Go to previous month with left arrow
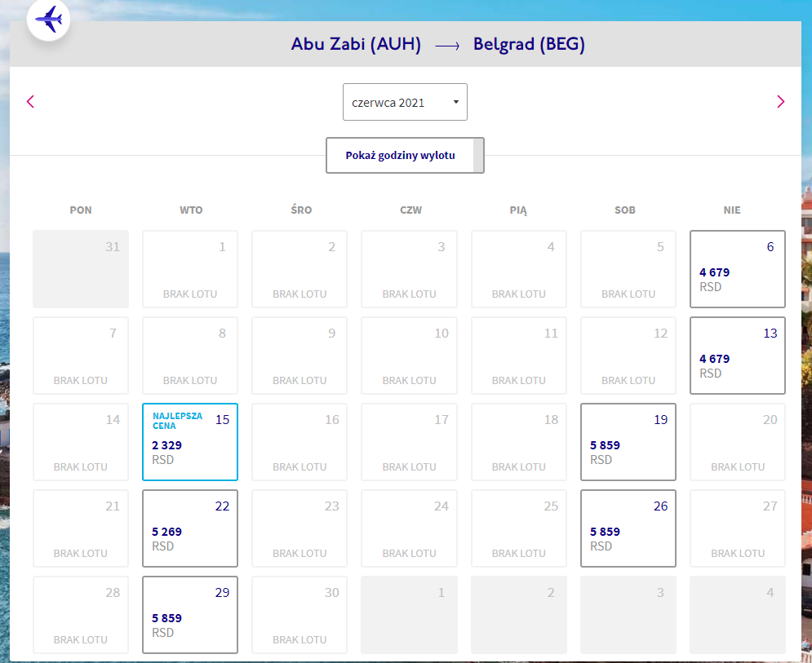The height and width of the screenshot is (663, 812). click(30, 101)
